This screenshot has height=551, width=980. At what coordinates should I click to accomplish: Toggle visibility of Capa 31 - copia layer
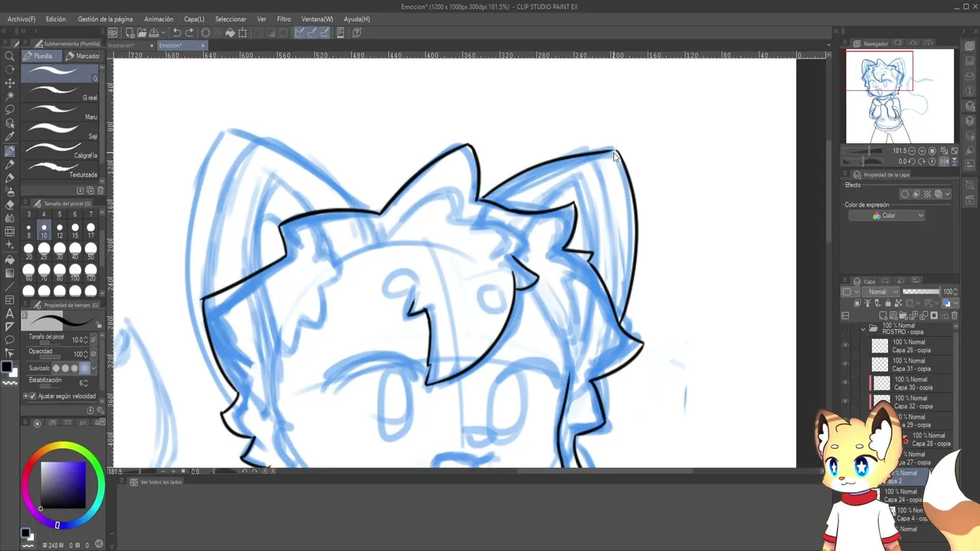pos(845,365)
